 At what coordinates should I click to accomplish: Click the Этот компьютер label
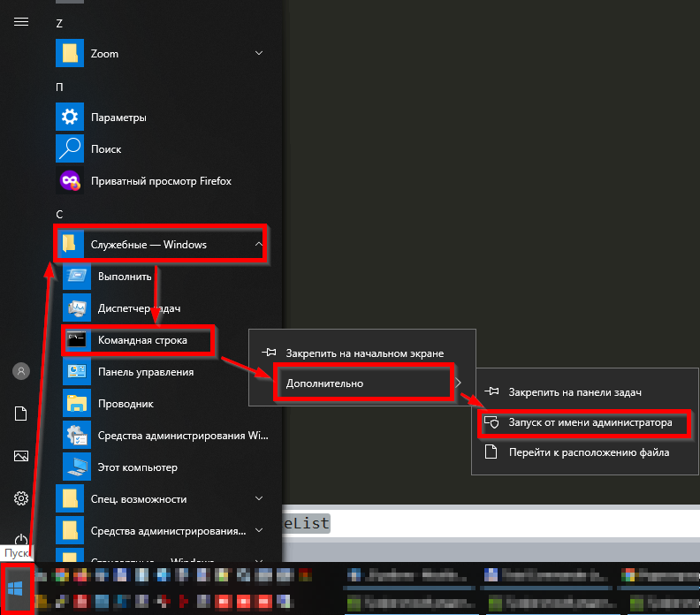[138, 467]
